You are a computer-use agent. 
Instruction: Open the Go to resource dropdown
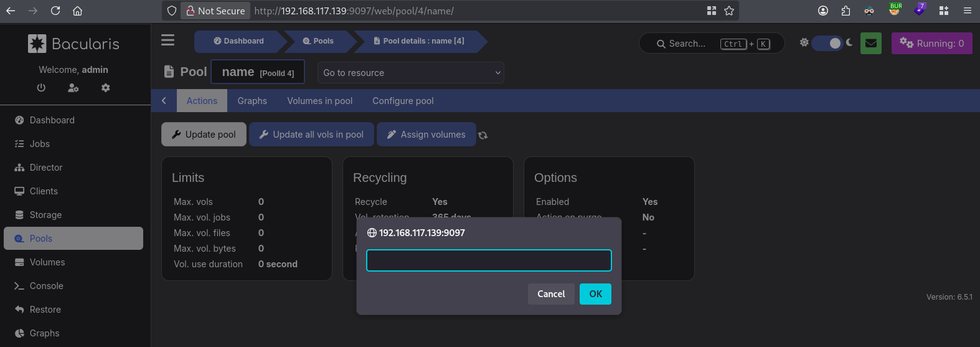(411, 73)
